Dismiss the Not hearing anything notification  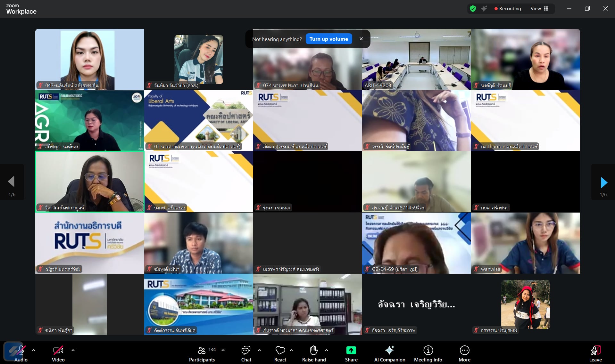(361, 39)
